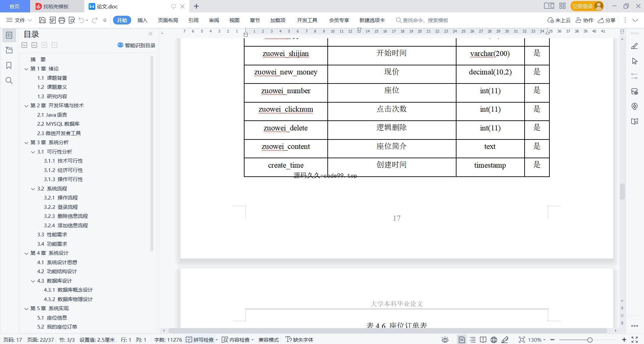Click the selection arrow icon in right sidebar
This screenshot has width=644, height=344.
click(634, 61)
